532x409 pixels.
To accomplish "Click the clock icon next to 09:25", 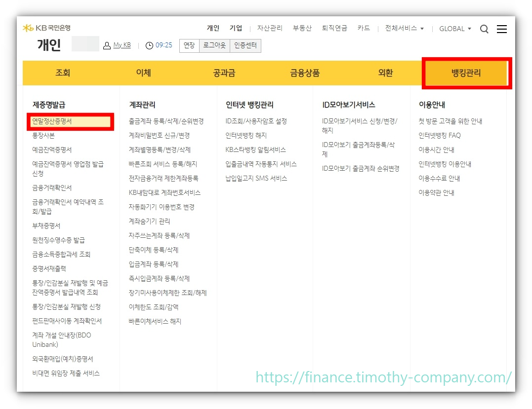I will (x=149, y=45).
